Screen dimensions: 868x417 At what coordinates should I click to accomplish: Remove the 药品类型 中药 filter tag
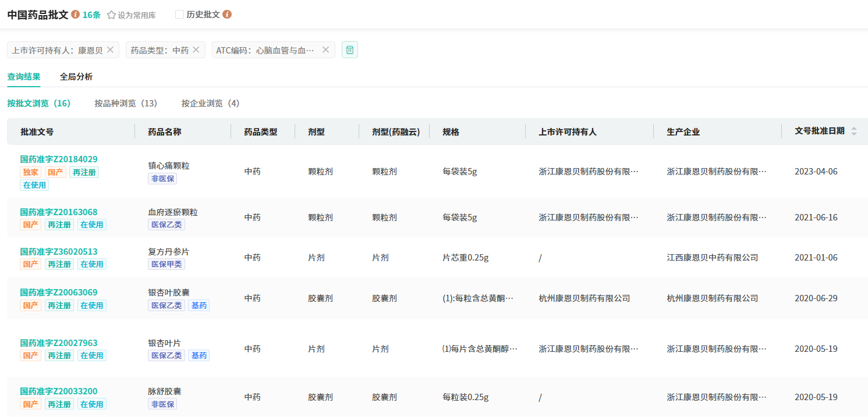196,50
